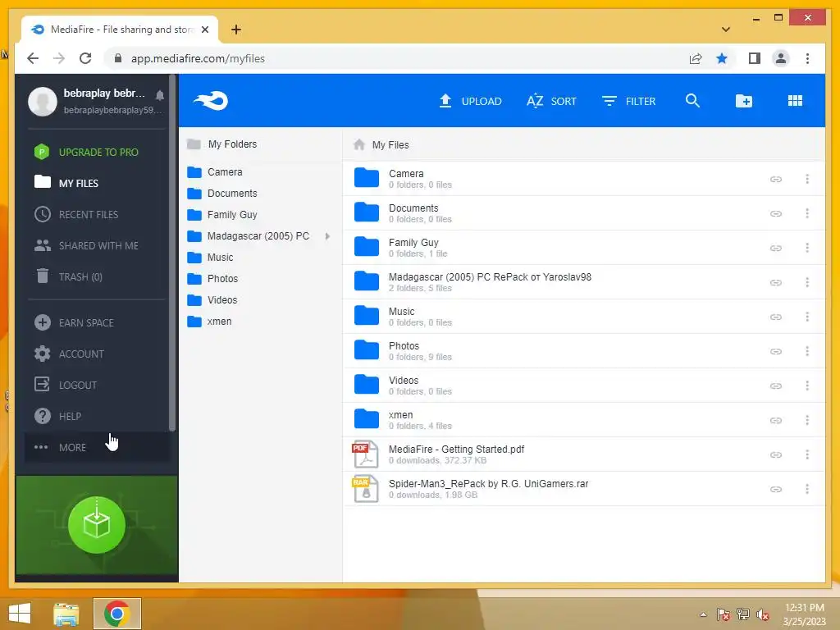Open Help in sidebar
840x630 pixels.
pos(97,416)
